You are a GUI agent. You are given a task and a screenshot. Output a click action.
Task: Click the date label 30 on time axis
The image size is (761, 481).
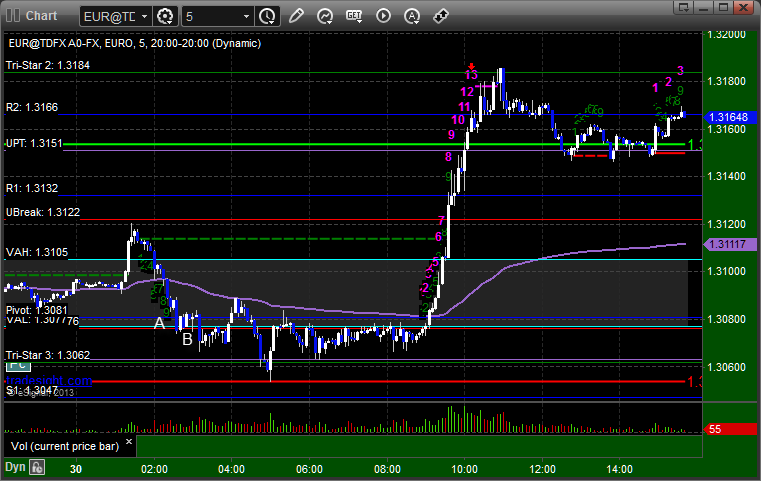(76, 469)
